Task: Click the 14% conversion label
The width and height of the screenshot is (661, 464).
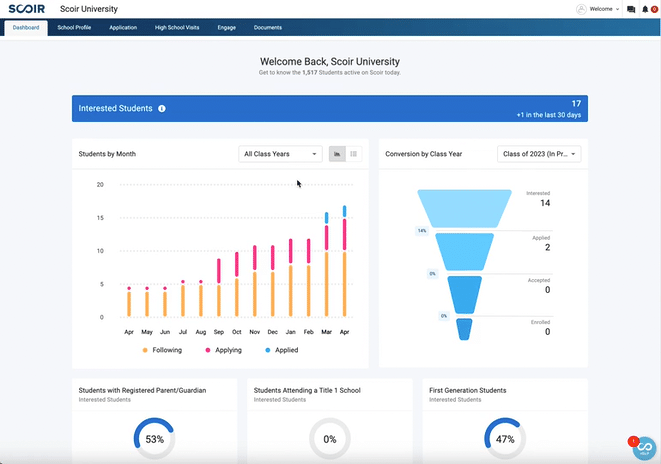Action: click(x=422, y=231)
